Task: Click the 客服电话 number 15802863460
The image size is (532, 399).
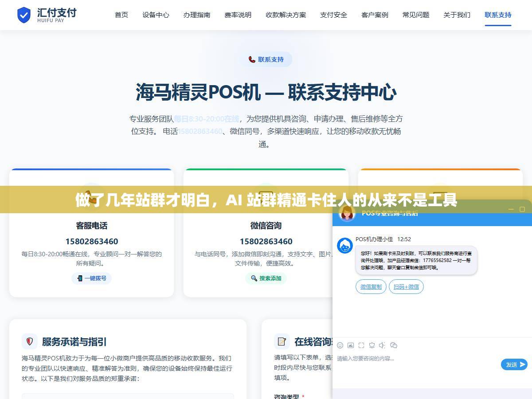Action: coord(92,242)
